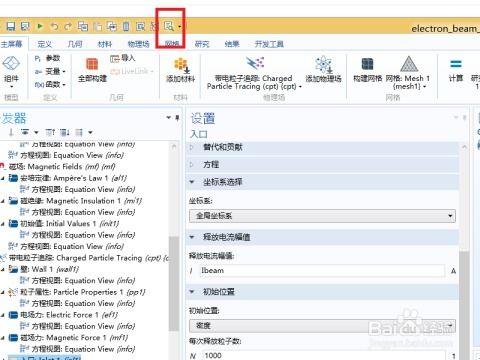Click the 添加物理场 add physics icon
The height and width of the screenshot is (360, 480).
tap(323, 69)
